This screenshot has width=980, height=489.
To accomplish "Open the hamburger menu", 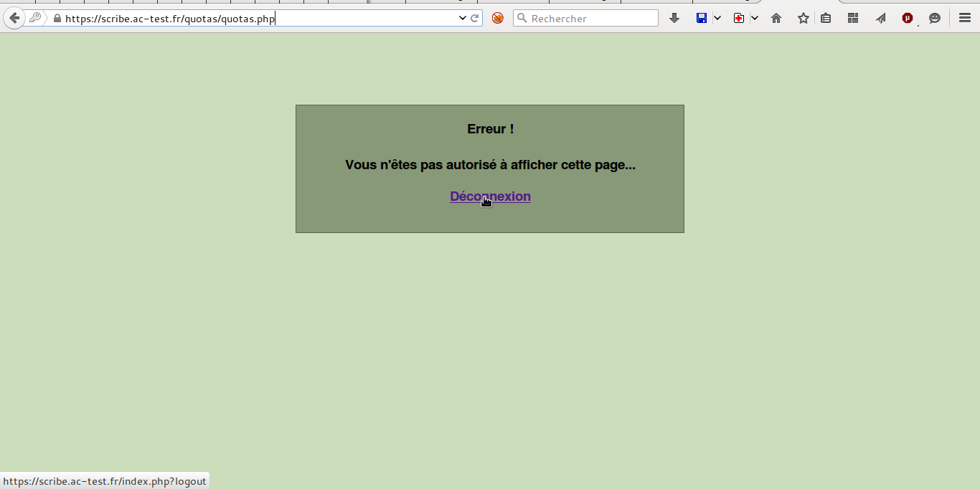I will coord(965,18).
